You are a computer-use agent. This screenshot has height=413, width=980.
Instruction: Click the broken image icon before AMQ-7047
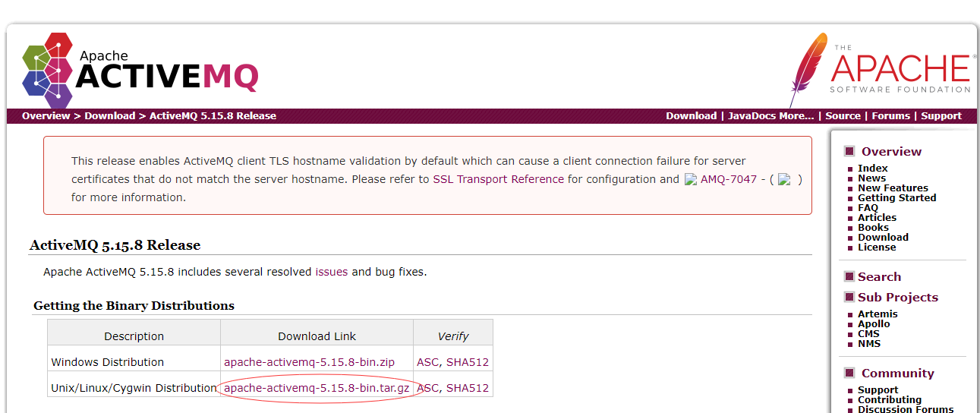point(691,180)
